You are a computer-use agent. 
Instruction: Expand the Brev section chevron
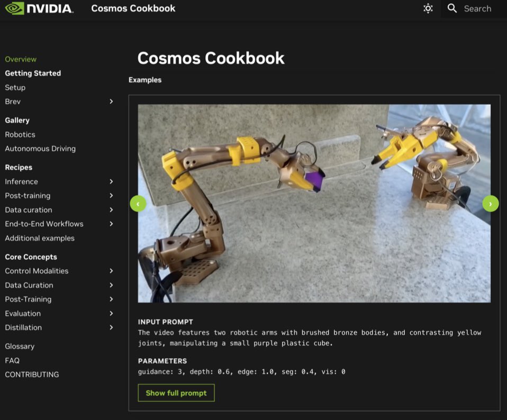(x=111, y=102)
